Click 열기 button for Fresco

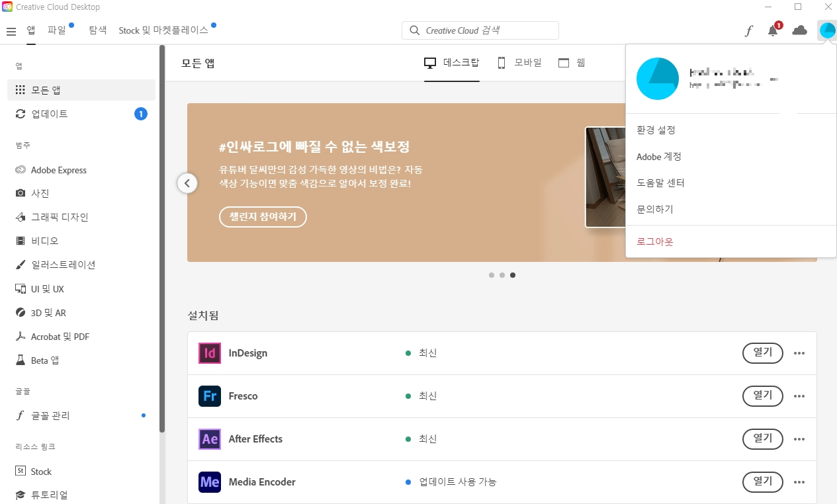click(x=763, y=396)
